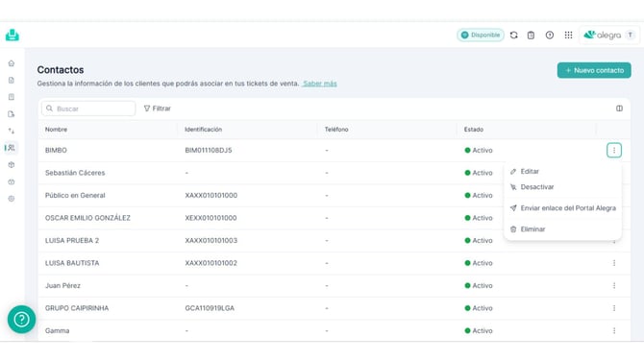This screenshot has width=644, height=361.
Task: Open the floating help question button
Action: point(21,319)
